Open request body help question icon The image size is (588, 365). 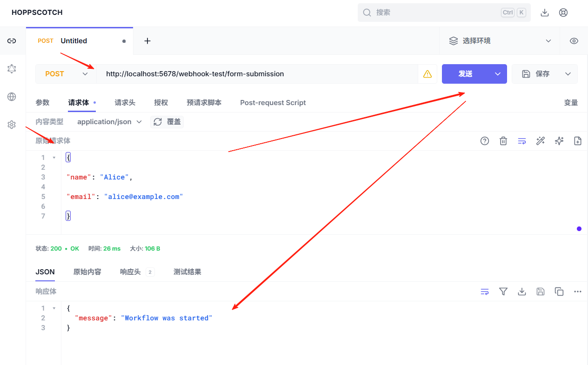(485, 141)
